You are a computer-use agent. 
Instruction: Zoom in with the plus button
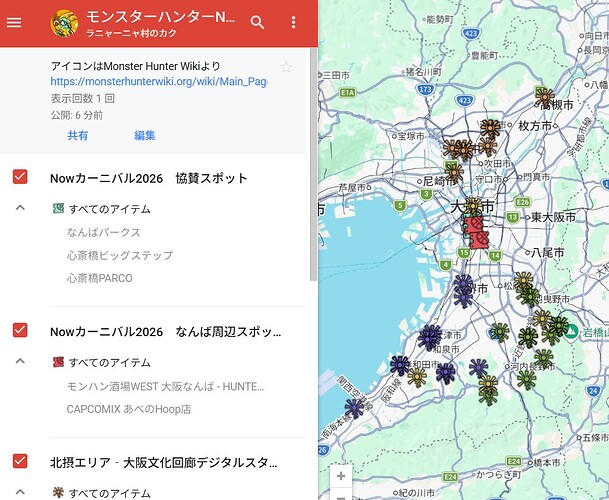coord(341,476)
